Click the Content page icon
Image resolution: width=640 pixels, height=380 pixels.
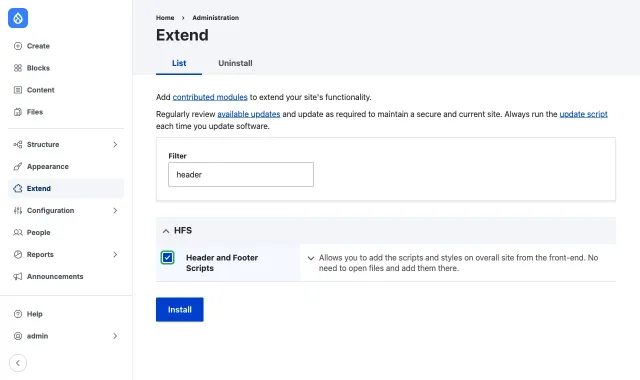coord(18,90)
